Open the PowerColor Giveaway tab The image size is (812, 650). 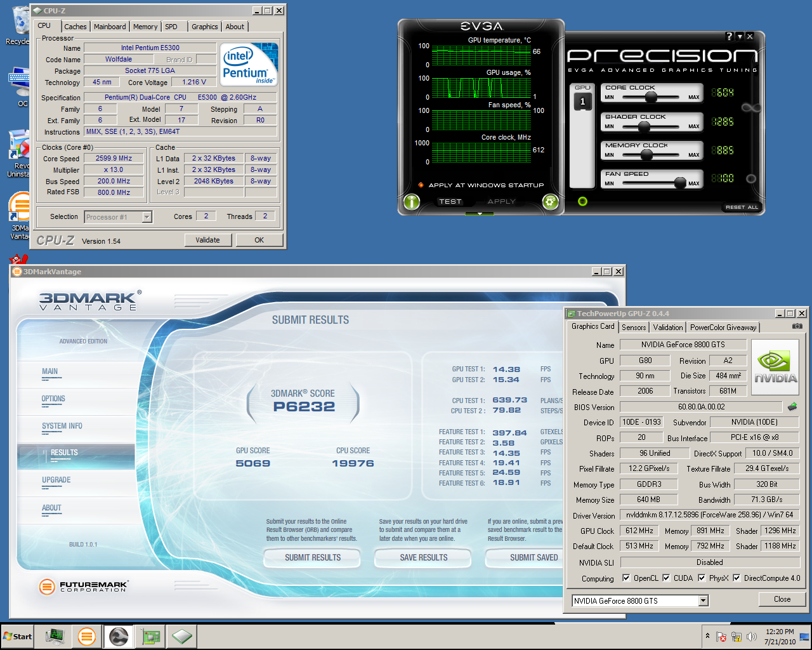pos(723,328)
